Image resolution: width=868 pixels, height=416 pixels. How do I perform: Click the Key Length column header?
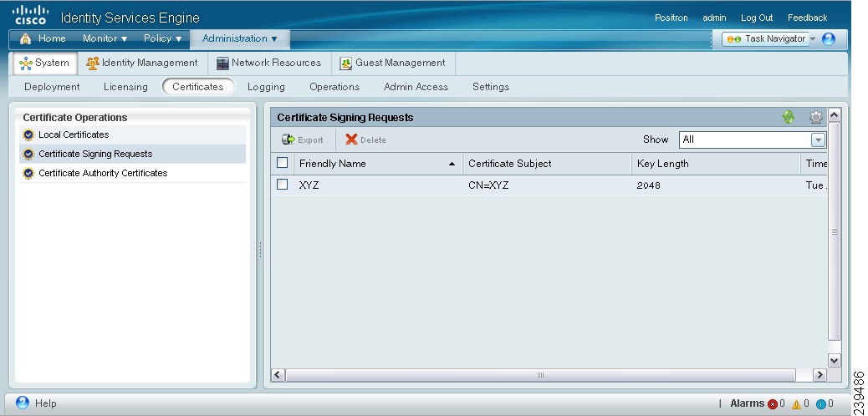716,164
